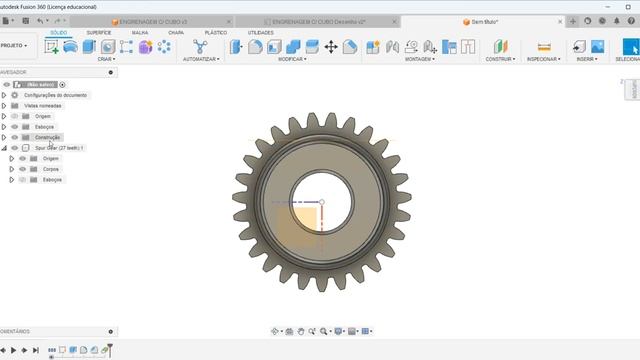The image size is (640, 360).
Task: Click the Insert image icon
Action: click(598, 47)
